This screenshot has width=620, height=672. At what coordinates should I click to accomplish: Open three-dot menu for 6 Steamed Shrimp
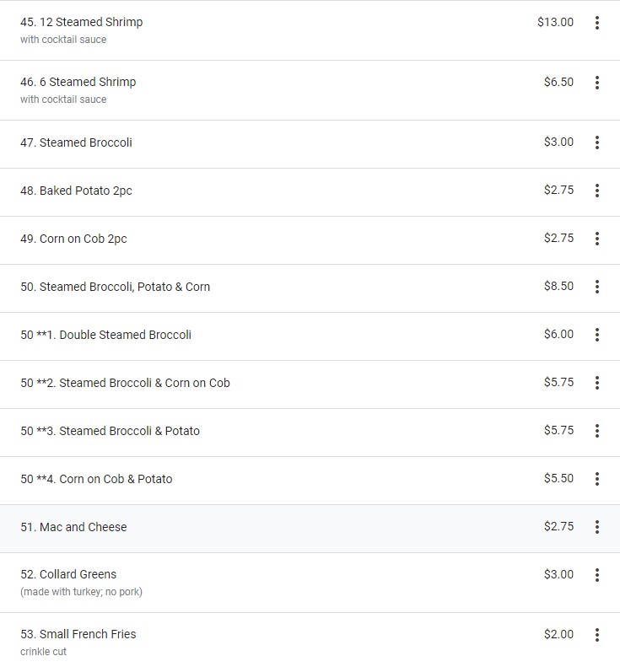(x=597, y=83)
